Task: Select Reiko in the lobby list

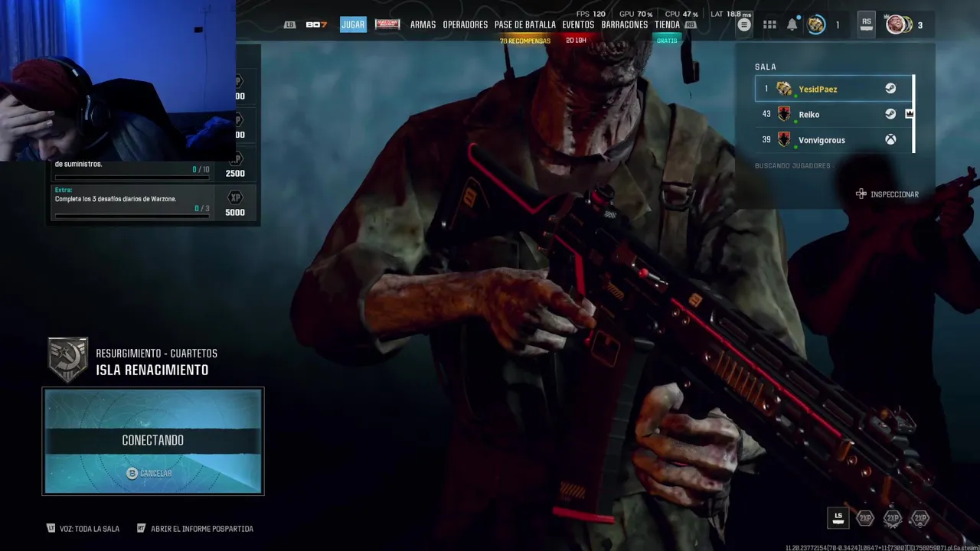Action: point(834,114)
